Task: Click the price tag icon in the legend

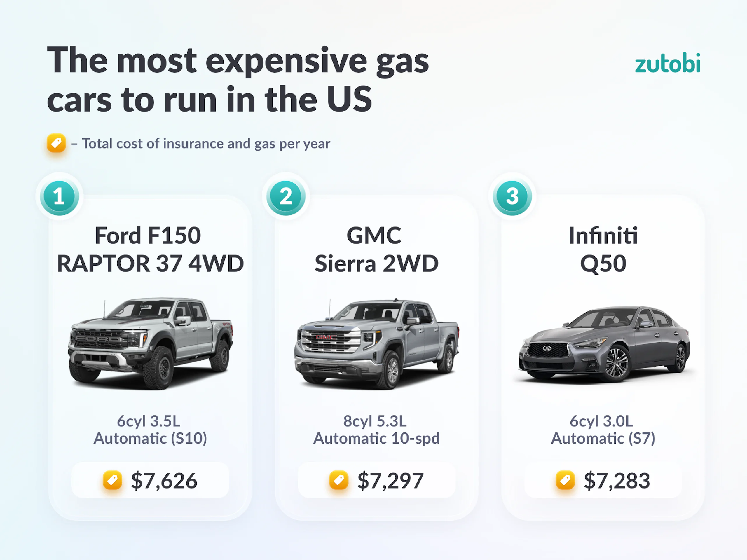Action: (56, 143)
